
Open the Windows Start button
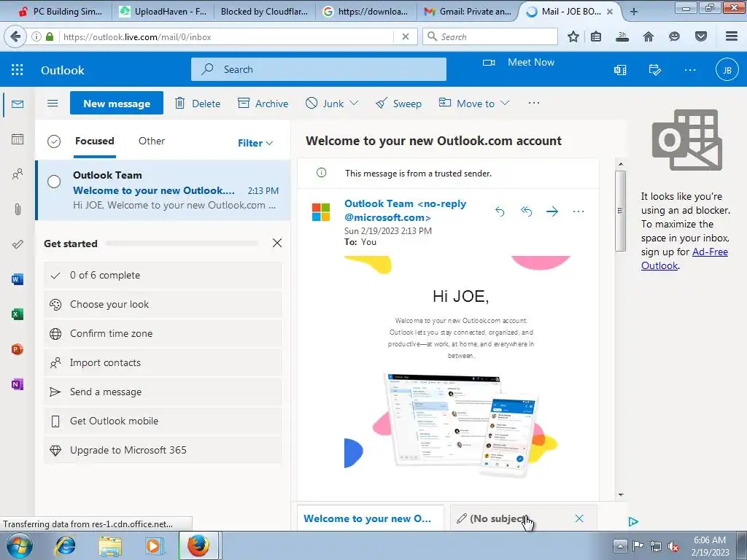pyautogui.click(x=19, y=545)
